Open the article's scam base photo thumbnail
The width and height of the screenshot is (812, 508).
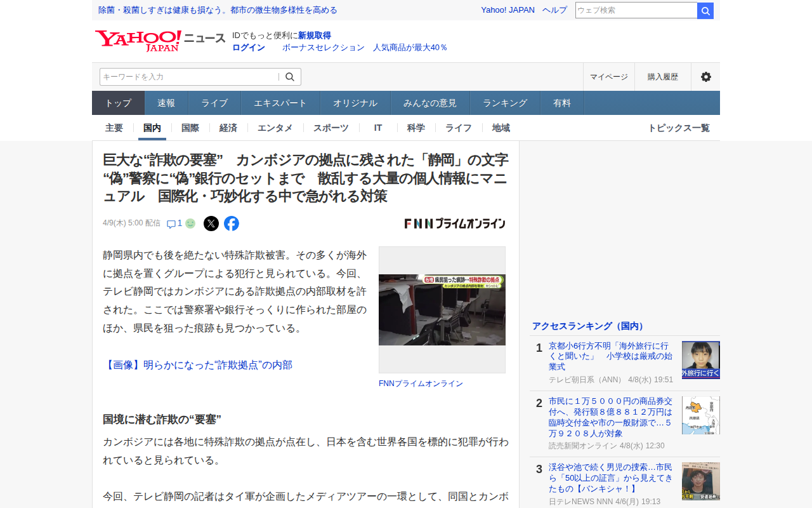coord(442,310)
